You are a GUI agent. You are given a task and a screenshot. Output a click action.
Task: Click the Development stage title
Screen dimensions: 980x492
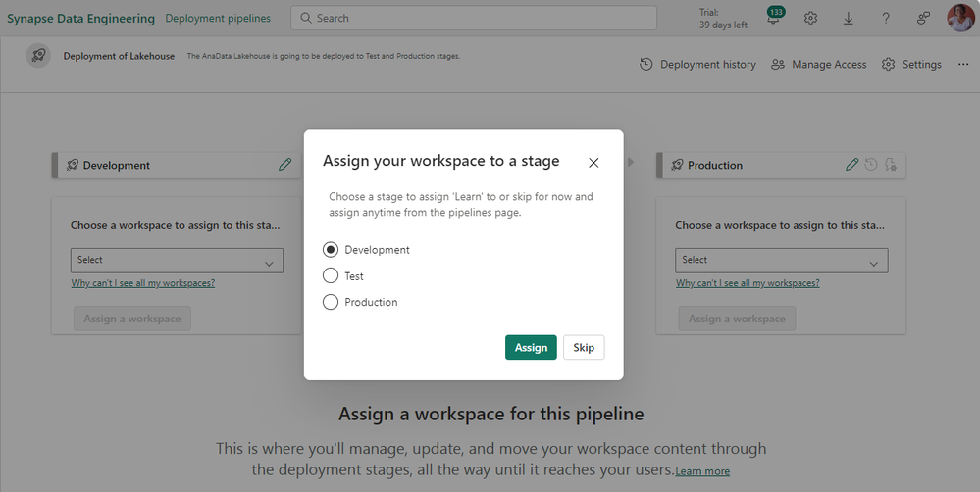tap(117, 165)
